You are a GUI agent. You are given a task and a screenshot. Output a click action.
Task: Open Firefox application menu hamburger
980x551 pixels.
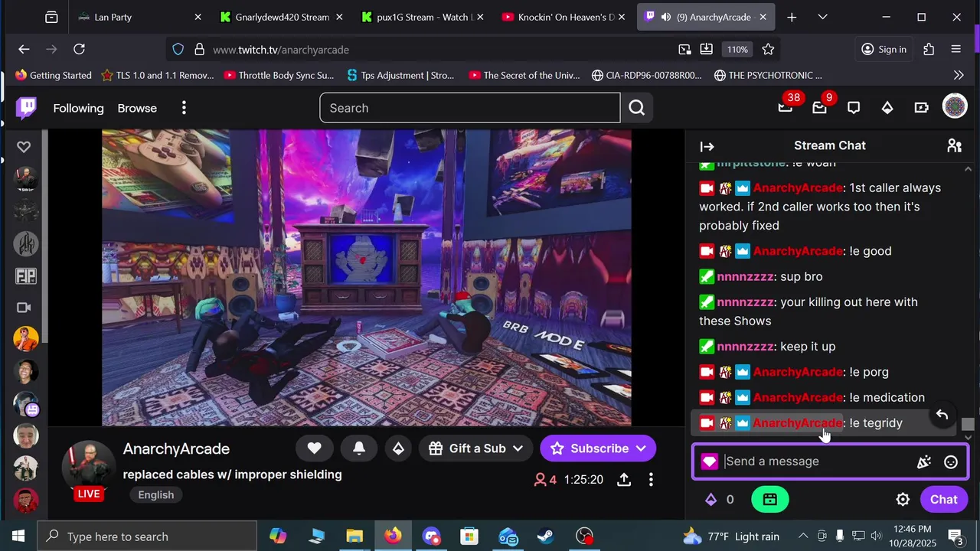tap(955, 49)
